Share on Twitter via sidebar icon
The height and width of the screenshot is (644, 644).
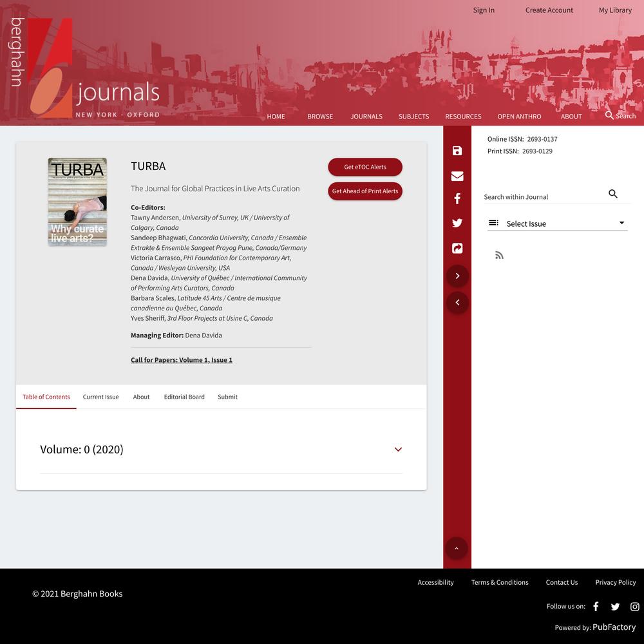457,223
